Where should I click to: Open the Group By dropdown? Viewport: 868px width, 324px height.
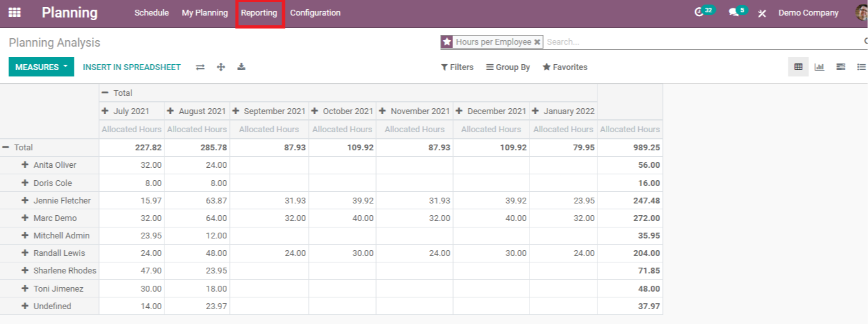click(508, 67)
